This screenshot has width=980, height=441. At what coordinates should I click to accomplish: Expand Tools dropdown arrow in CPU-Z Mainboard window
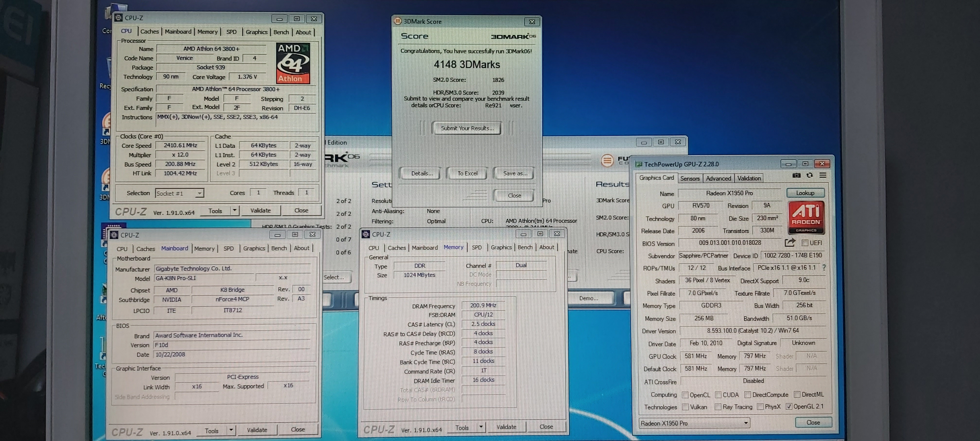231,430
